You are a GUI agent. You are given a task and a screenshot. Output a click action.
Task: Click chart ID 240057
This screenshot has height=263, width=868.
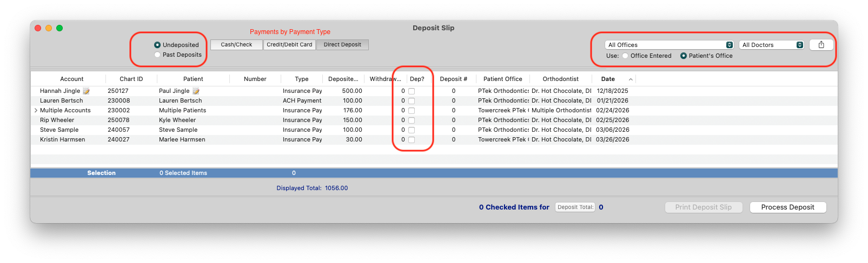[118, 130]
